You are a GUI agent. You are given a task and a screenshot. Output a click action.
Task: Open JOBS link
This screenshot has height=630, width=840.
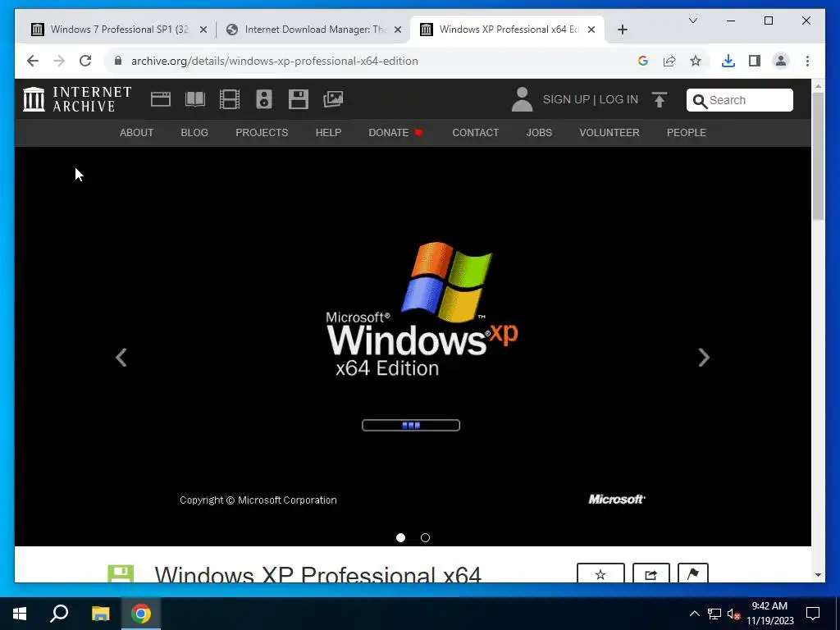point(539,133)
